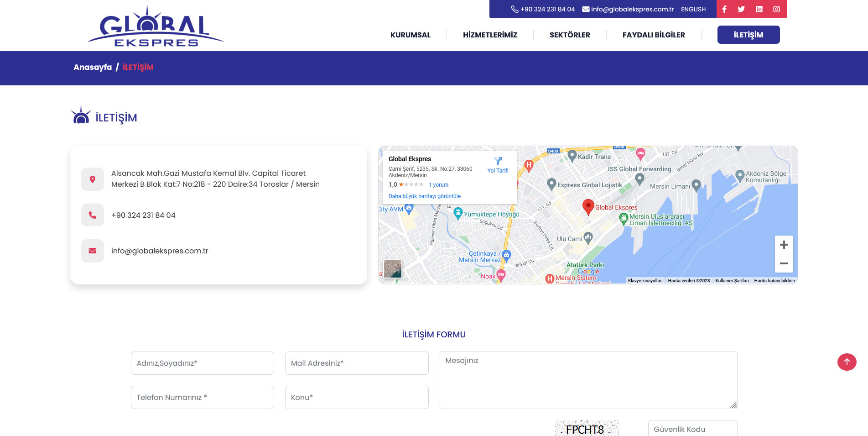Click the Yumuktepe Höyüğü map marker

[x=458, y=213]
